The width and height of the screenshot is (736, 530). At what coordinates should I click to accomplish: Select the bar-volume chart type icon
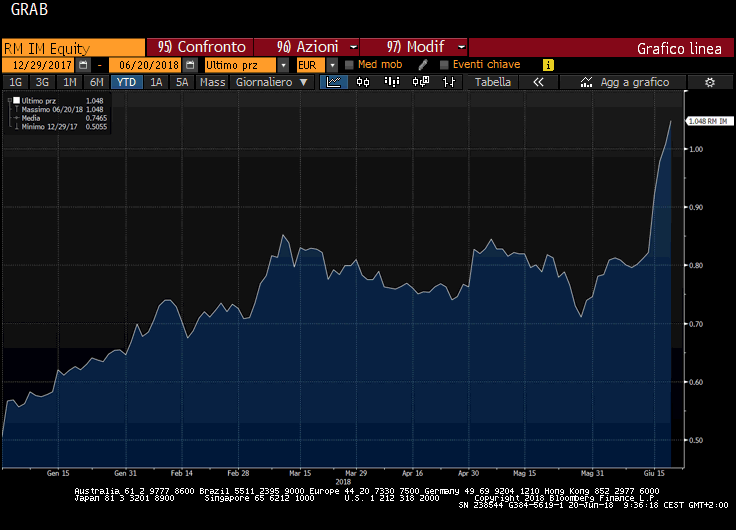tap(391, 82)
